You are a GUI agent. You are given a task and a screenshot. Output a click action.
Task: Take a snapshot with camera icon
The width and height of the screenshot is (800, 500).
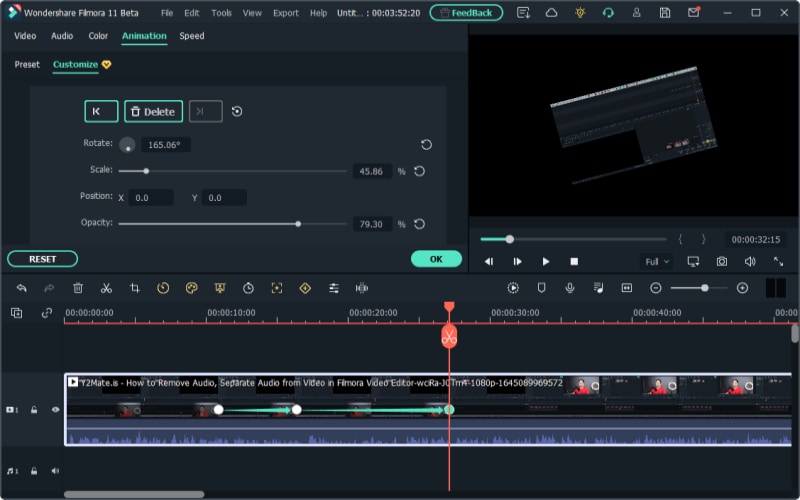click(721, 262)
